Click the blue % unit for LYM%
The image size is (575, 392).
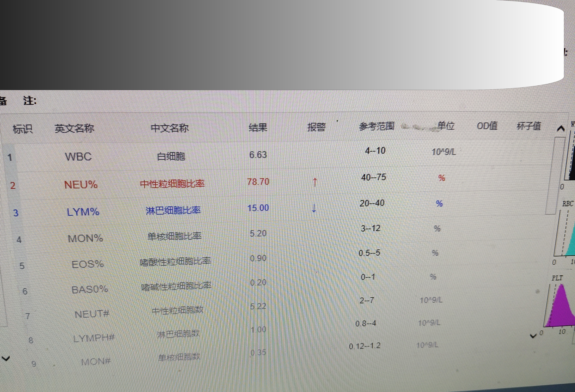pos(439,204)
